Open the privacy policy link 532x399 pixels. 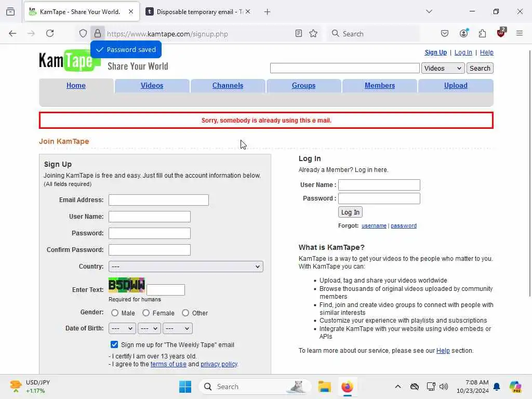point(219,364)
